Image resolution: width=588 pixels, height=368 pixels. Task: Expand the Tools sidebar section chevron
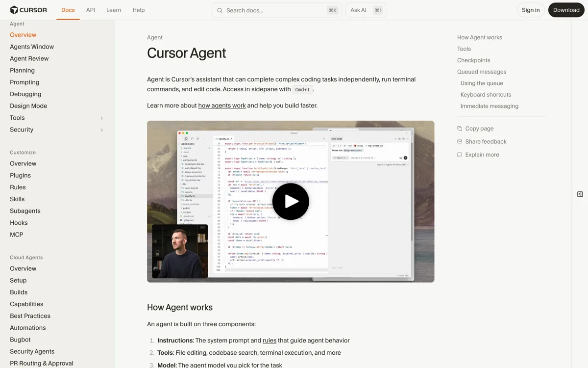point(101,118)
